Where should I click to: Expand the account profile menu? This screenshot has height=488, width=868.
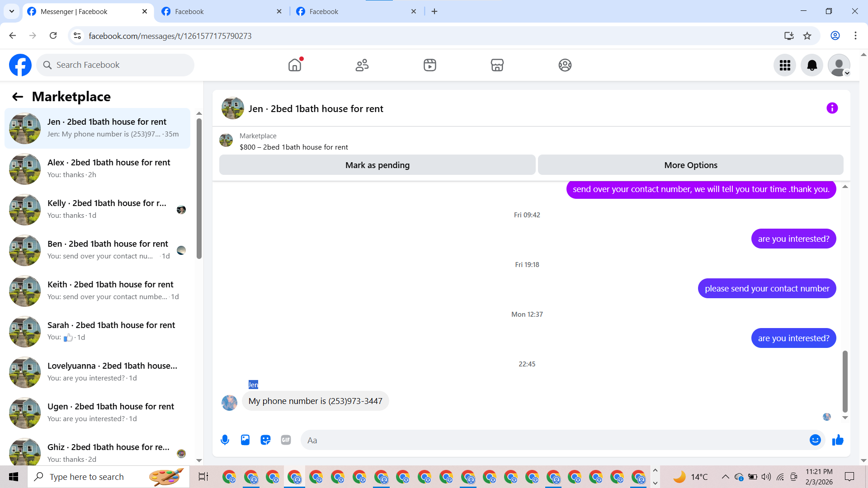(x=839, y=65)
